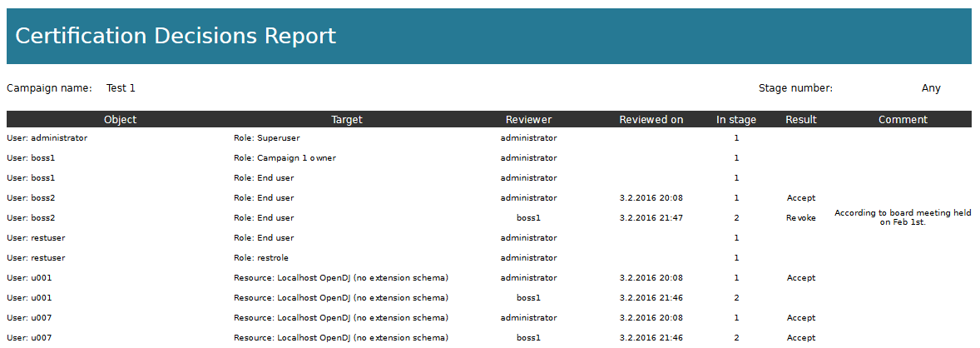Select the Object column header

(121, 120)
